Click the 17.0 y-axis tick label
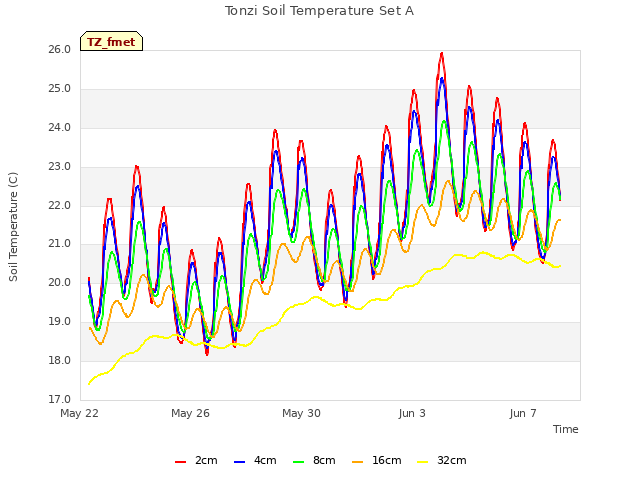Image resolution: width=640 pixels, height=480 pixels. click(x=60, y=399)
